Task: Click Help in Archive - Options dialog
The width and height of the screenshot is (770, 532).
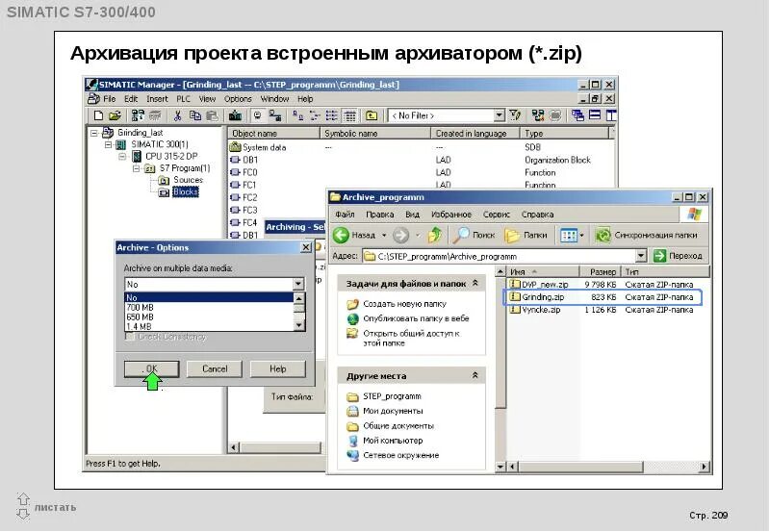Action: [277, 368]
